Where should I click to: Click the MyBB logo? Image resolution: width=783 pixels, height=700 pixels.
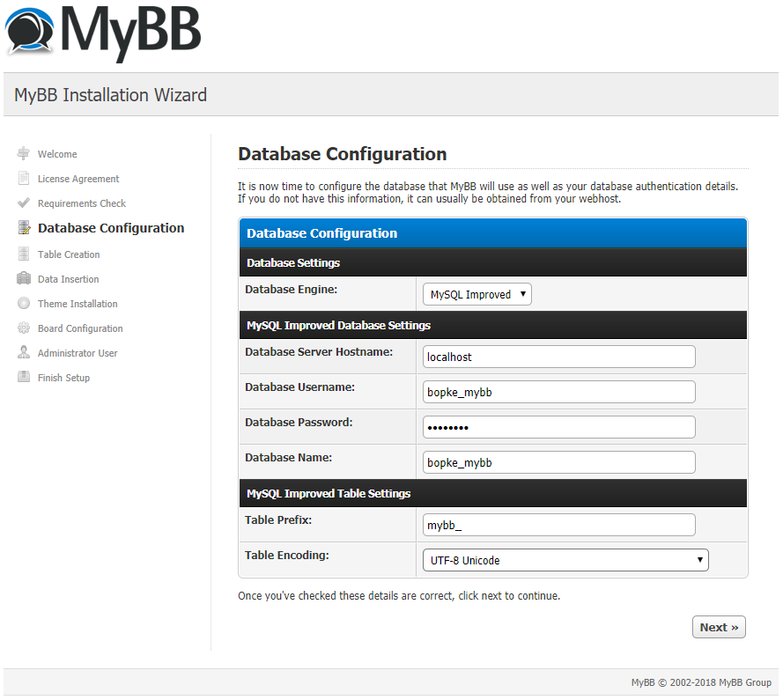click(x=103, y=33)
